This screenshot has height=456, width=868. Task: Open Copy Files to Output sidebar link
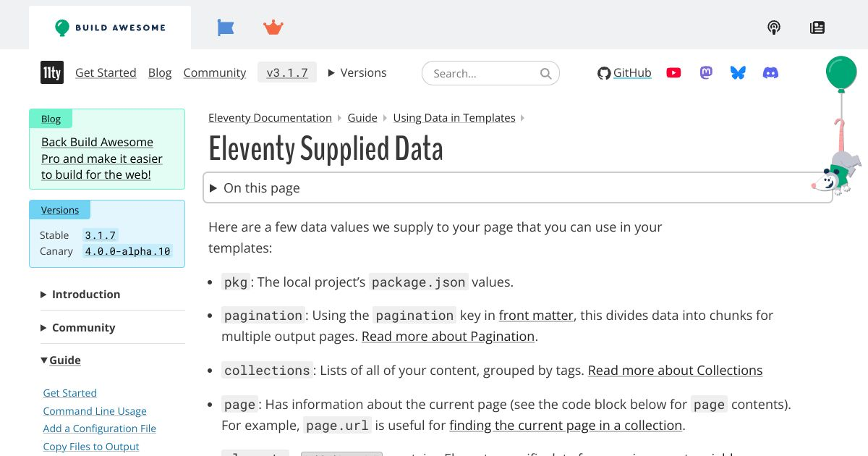pos(90,447)
